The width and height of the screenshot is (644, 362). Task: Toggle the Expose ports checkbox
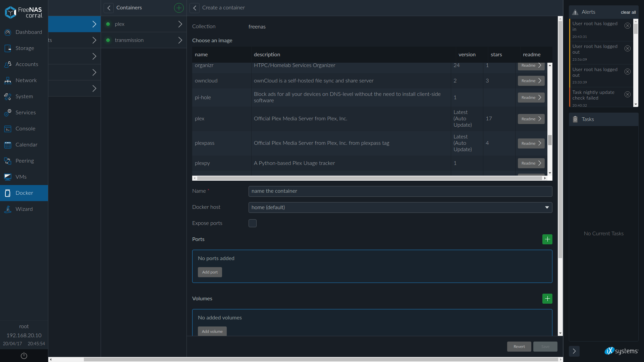pyautogui.click(x=252, y=223)
